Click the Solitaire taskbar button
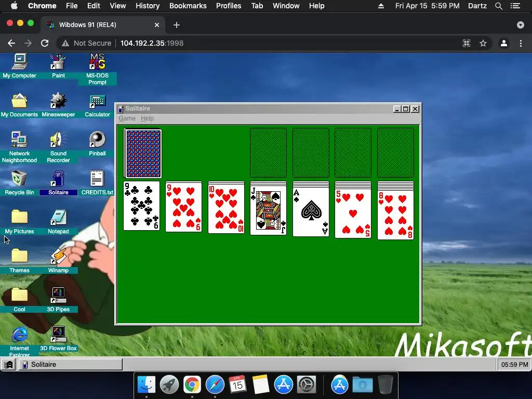 [70, 364]
